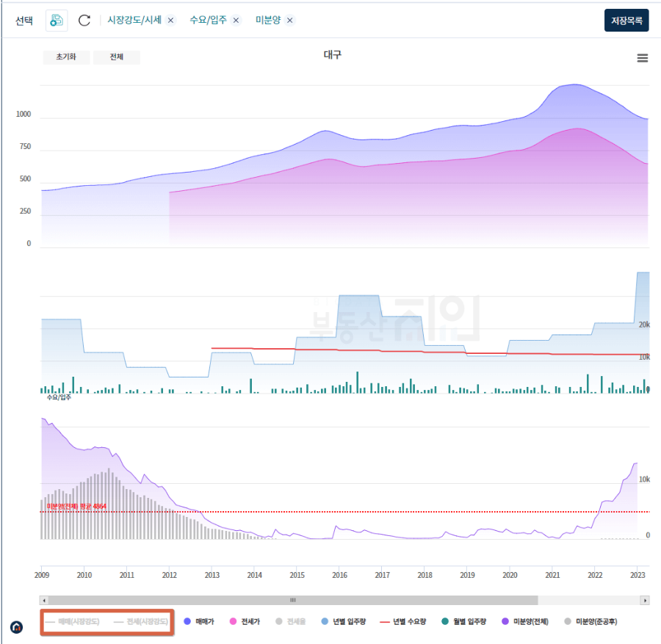Click the 선택 label

24,21
